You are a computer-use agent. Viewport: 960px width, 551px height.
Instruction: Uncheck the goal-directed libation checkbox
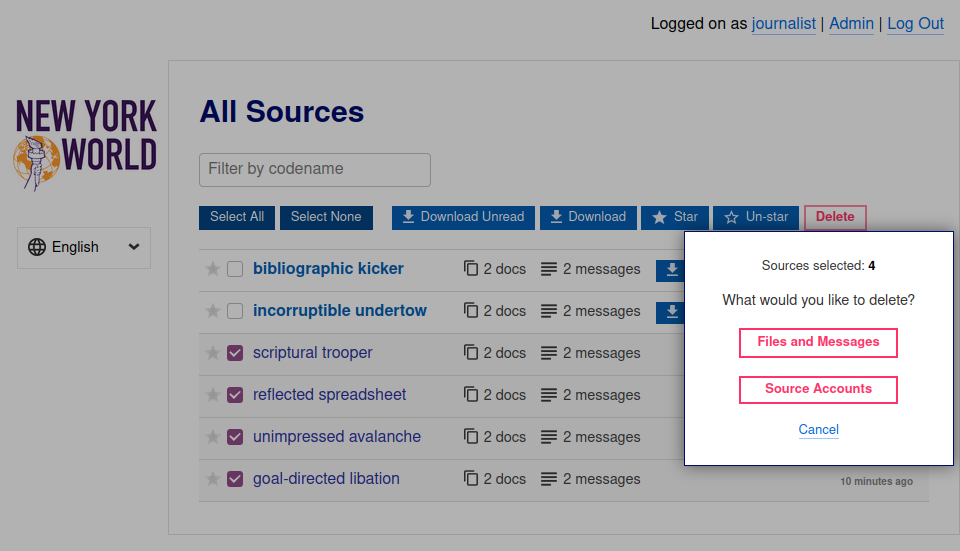[235, 479]
